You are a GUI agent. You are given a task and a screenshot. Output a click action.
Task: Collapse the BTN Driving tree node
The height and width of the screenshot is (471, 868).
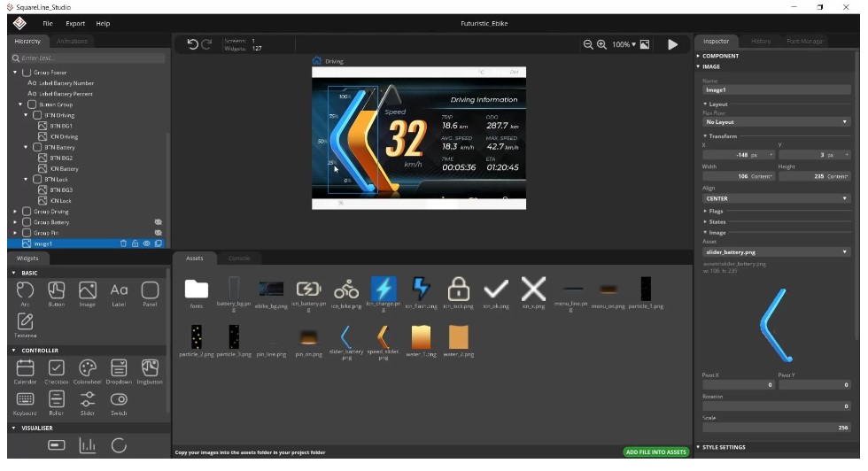(27, 115)
